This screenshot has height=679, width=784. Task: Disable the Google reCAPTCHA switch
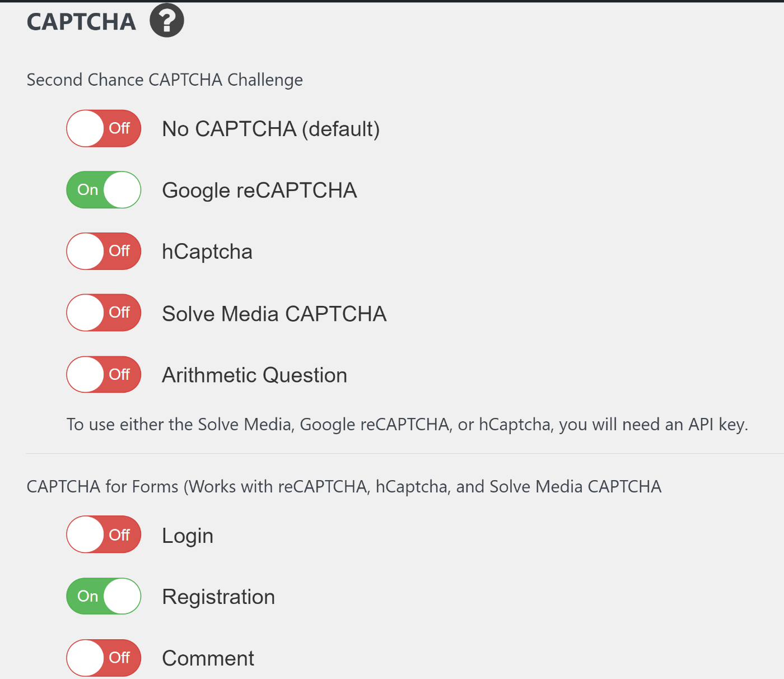(104, 190)
